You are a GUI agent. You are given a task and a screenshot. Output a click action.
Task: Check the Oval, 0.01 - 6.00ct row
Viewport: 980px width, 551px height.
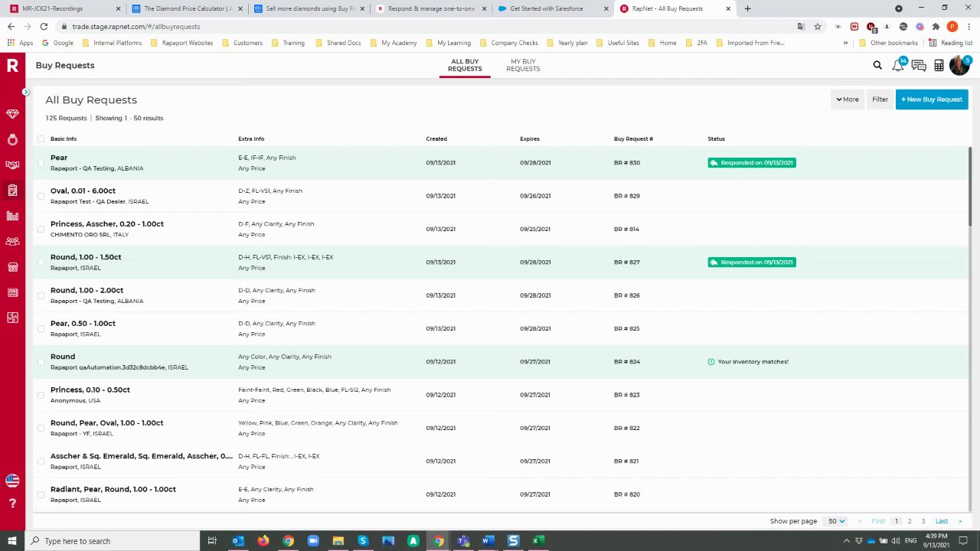41,196
